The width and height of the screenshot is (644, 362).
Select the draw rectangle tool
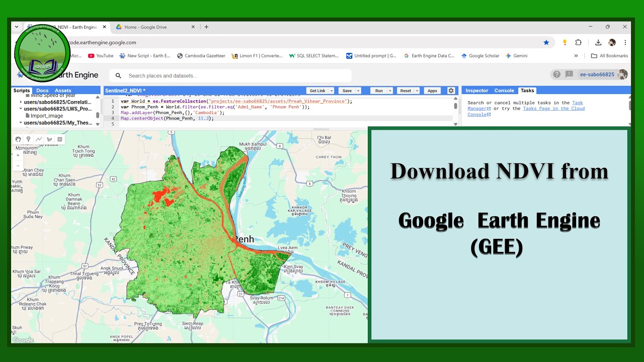pyautogui.click(x=60, y=139)
